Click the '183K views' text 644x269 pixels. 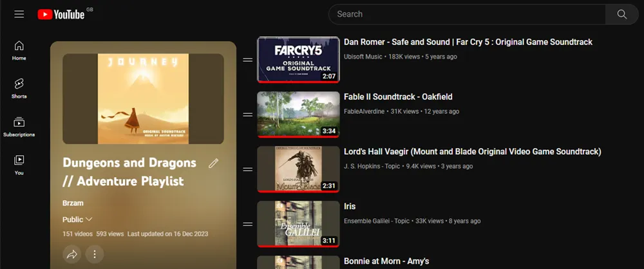click(x=404, y=57)
